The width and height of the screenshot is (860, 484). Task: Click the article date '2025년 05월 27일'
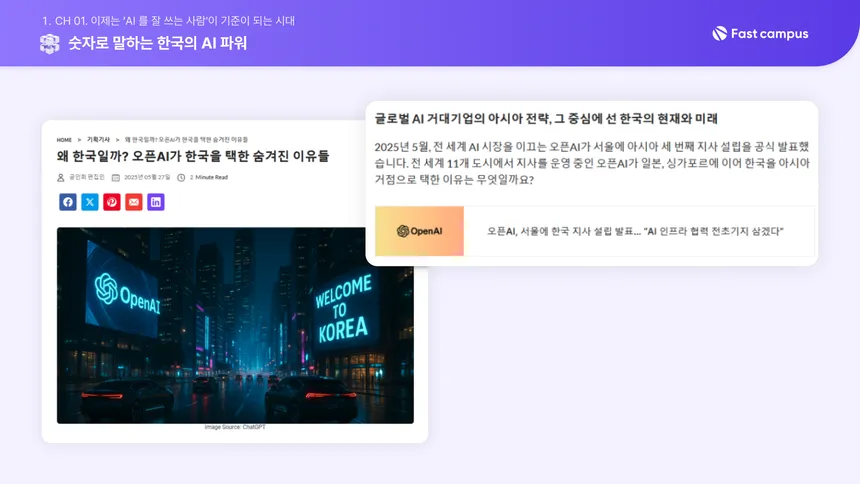(x=147, y=177)
